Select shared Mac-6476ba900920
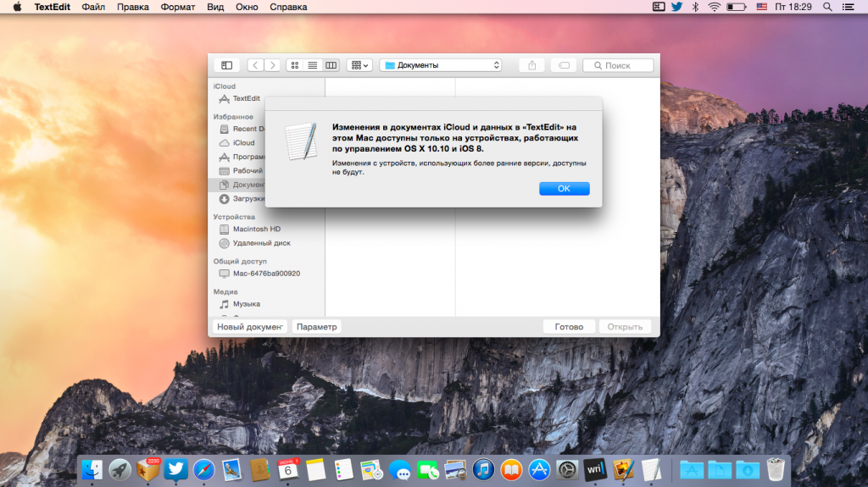 pyautogui.click(x=259, y=274)
